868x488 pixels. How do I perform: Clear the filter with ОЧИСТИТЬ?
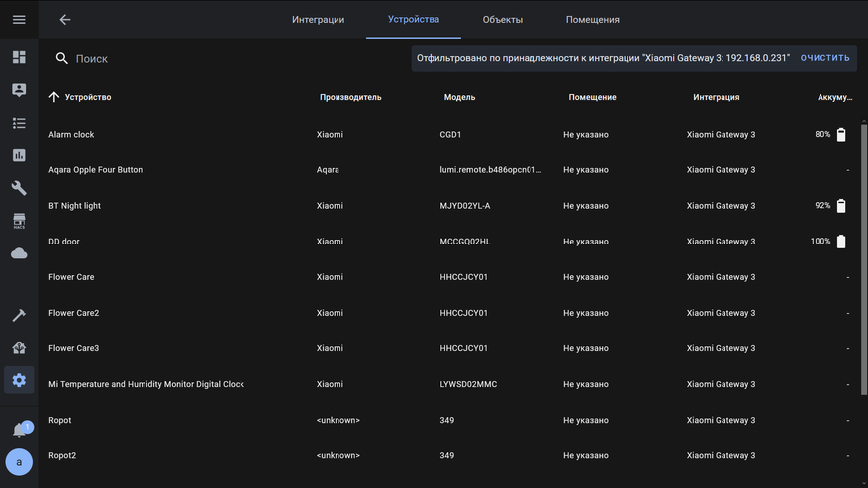click(824, 58)
